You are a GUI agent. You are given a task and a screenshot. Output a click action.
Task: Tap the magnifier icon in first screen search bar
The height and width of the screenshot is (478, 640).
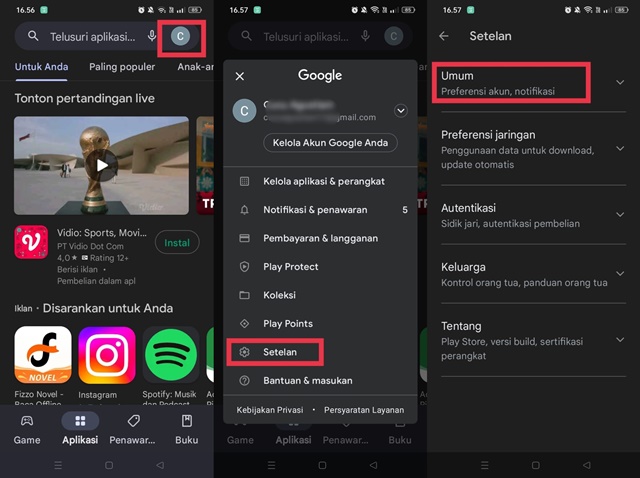[33, 36]
